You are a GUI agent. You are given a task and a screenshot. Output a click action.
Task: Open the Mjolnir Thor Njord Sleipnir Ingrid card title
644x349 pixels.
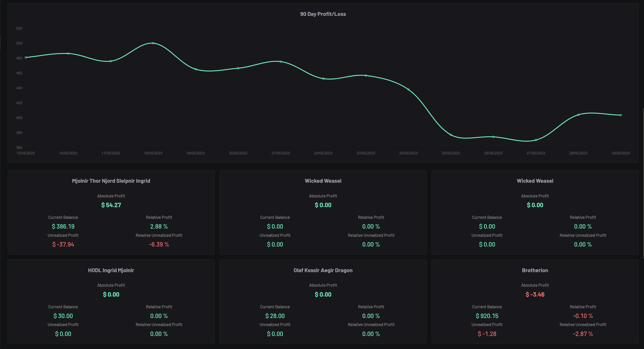pos(111,181)
